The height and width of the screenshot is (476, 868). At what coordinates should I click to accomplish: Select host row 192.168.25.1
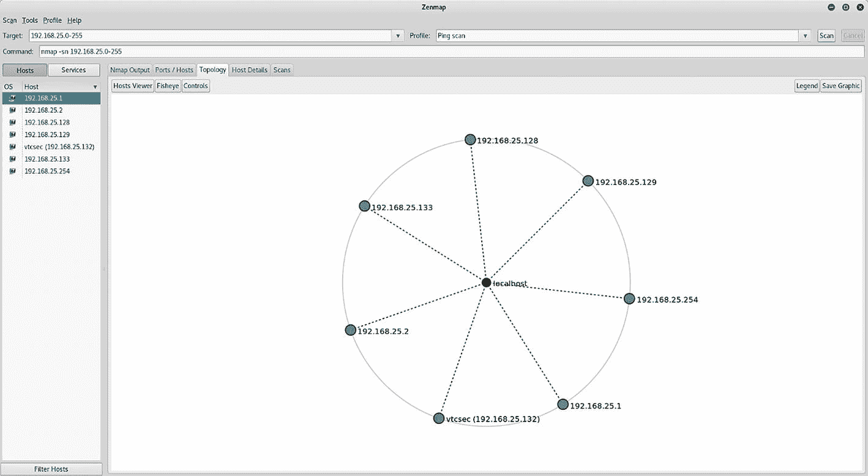click(51, 98)
